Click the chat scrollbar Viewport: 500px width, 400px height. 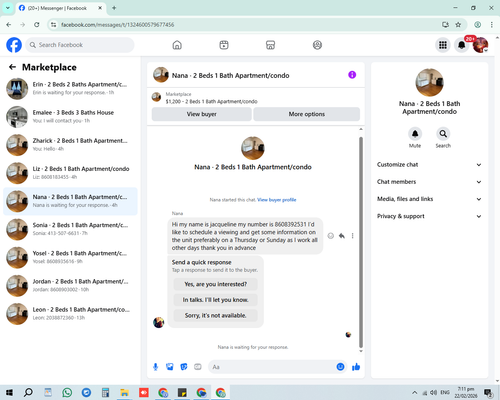click(x=361, y=242)
